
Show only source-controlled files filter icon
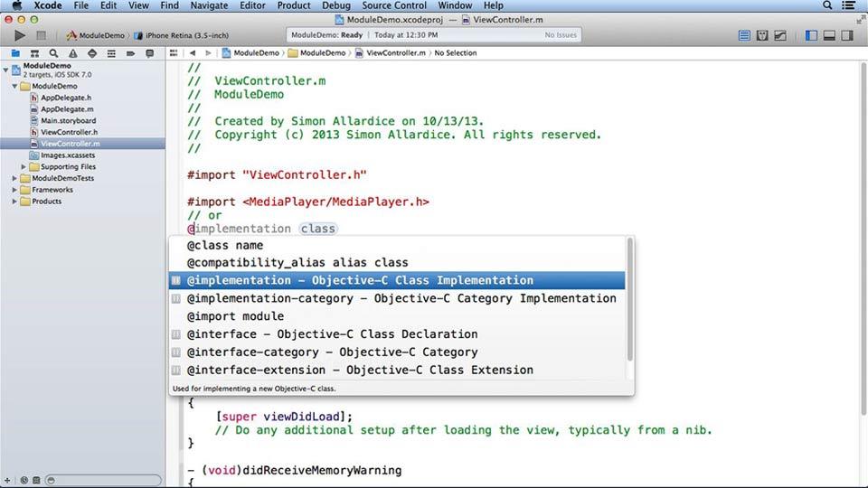coord(36,480)
